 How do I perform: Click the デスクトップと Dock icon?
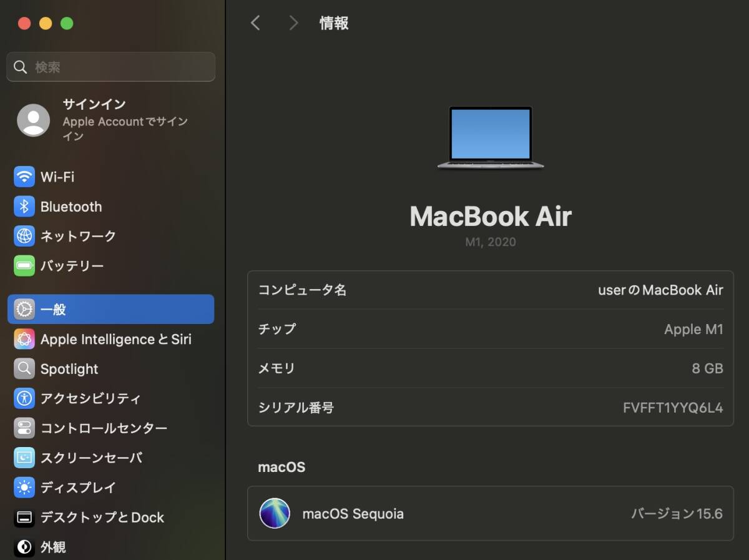[x=24, y=518]
